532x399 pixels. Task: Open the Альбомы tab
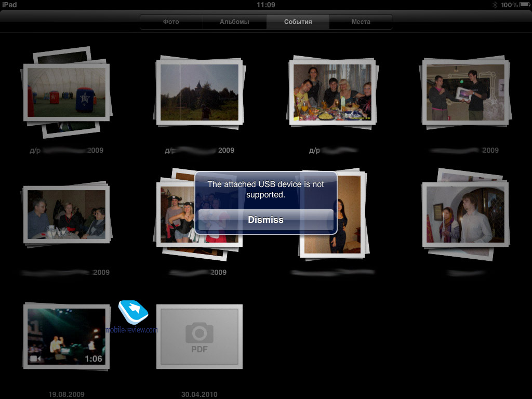[234, 22]
